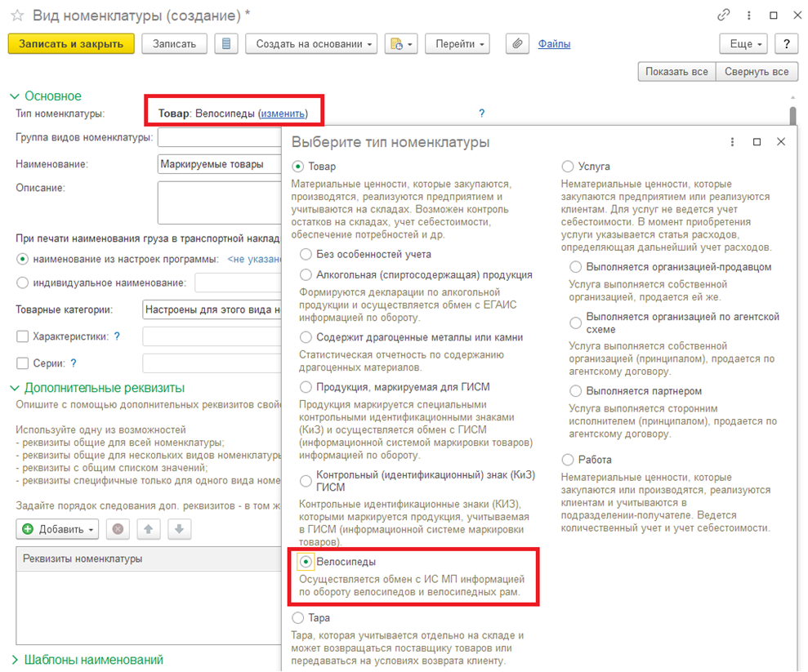The image size is (808, 672).
Task: Open the type dialog kebab menu
Action: [732, 142]
